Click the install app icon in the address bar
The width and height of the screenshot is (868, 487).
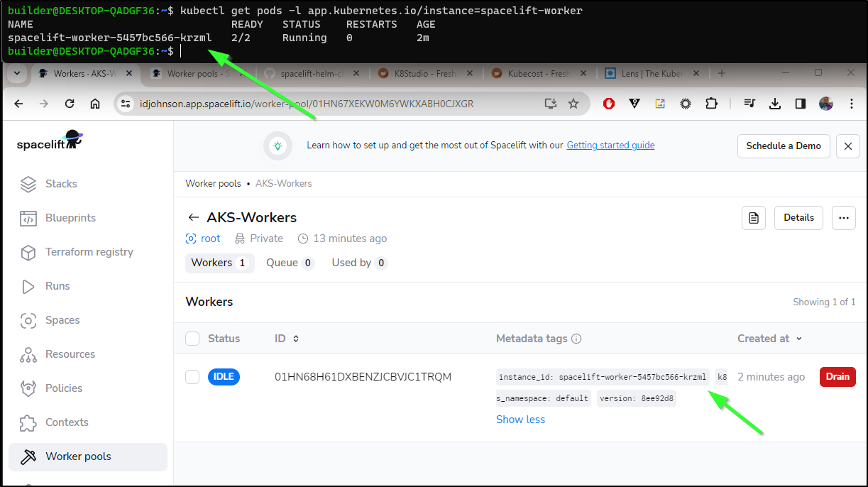[550, 104]
